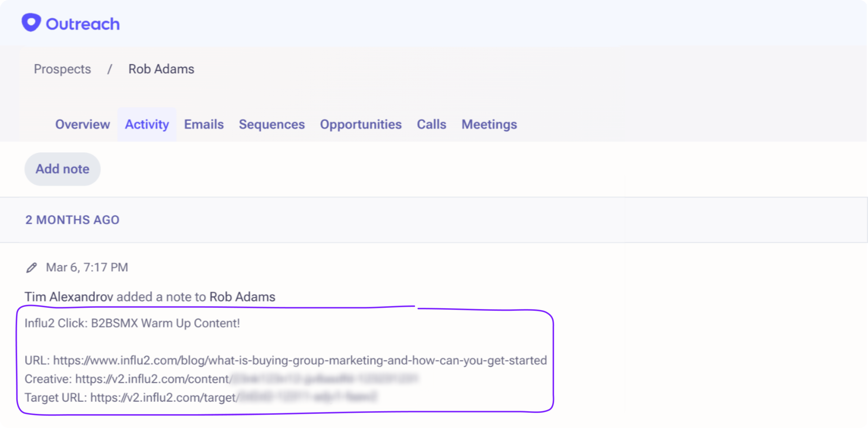868x428 pixels.
Task: Click the Add note button
Action: tap(63, 169)
